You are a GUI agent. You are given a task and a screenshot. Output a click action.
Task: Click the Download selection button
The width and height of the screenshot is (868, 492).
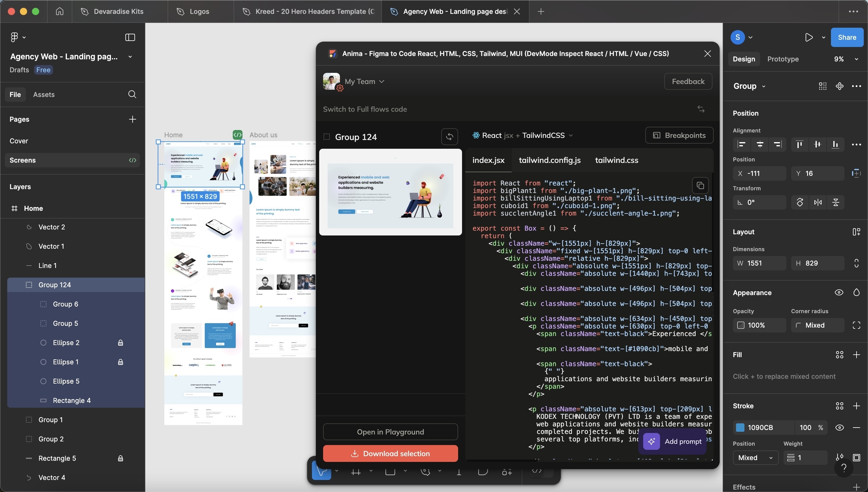(x=390, y=453)
